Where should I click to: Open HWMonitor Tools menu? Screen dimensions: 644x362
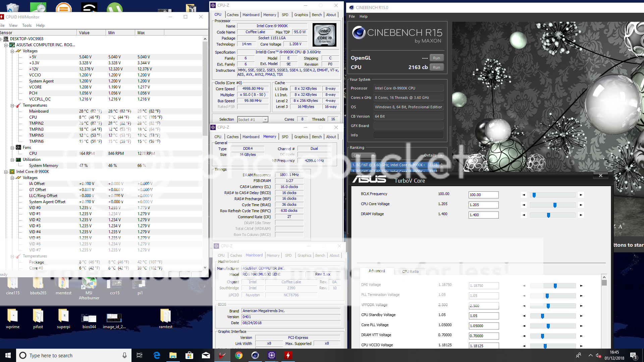point(27,25)
